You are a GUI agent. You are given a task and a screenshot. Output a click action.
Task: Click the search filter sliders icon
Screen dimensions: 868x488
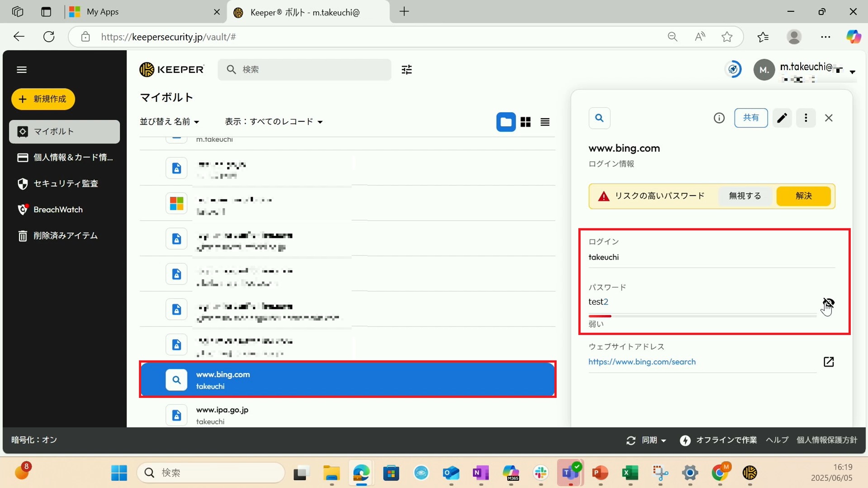[406, 70]
